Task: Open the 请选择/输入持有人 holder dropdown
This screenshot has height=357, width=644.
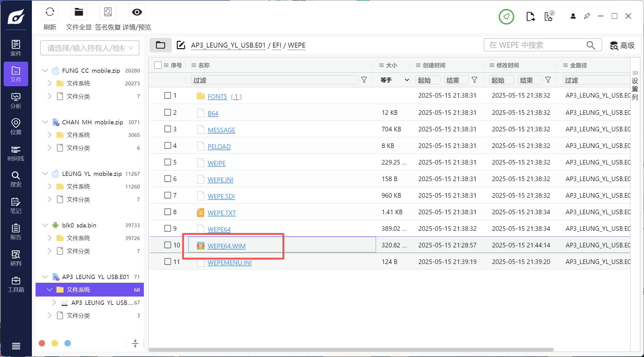Action: tap(90, 48)
